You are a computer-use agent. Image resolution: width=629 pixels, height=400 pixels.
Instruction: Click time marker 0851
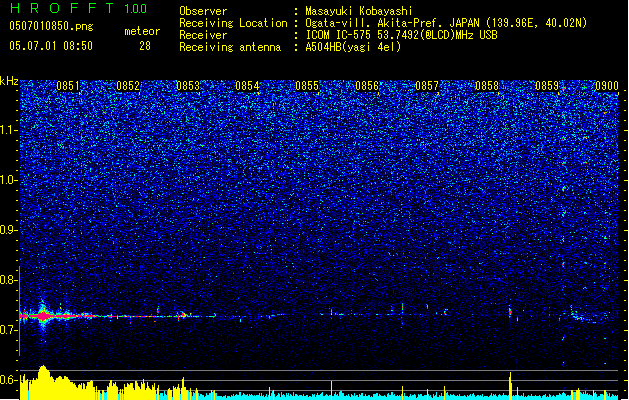click(68, 86)
